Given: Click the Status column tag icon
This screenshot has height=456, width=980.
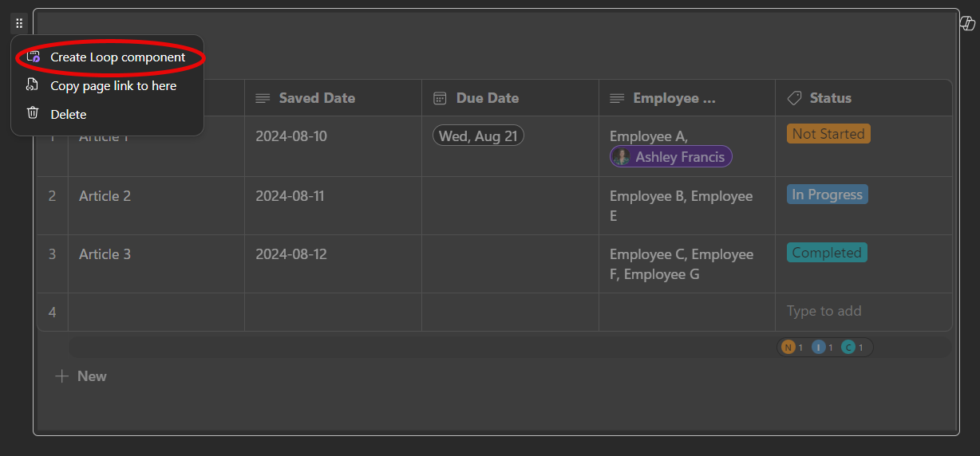Looking at the screenshot, I should click(794, 98).
